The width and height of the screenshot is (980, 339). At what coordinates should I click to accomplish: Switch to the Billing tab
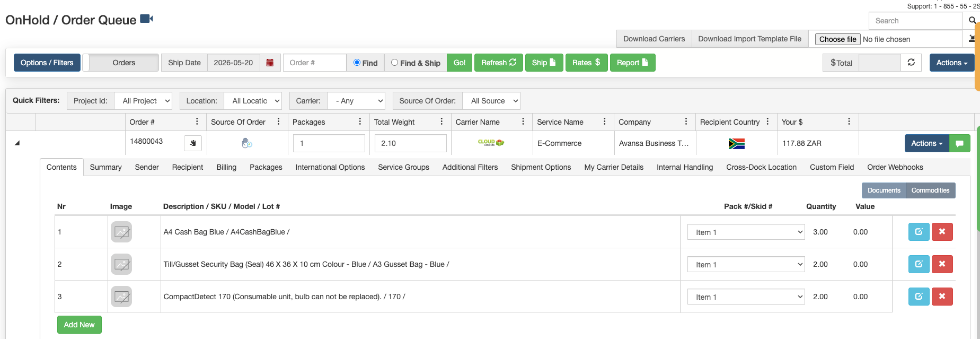(x=226, y=167)
